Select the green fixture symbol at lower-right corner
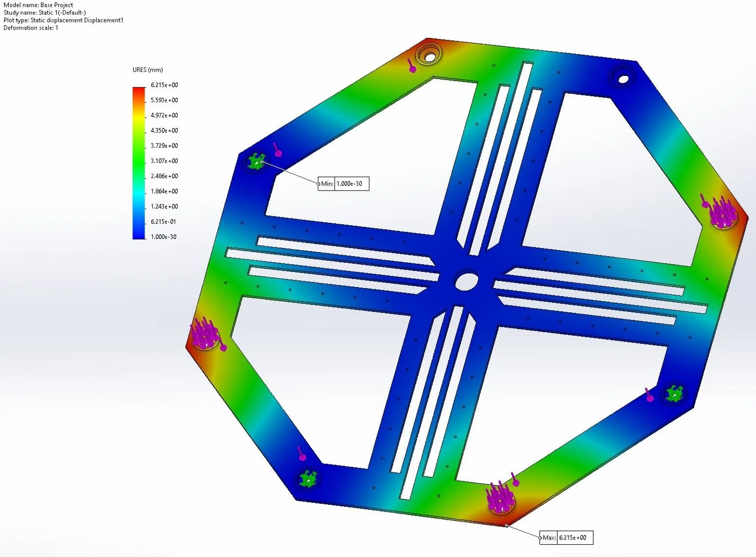Screen dimensions: 756x557 tap(675, 393)
